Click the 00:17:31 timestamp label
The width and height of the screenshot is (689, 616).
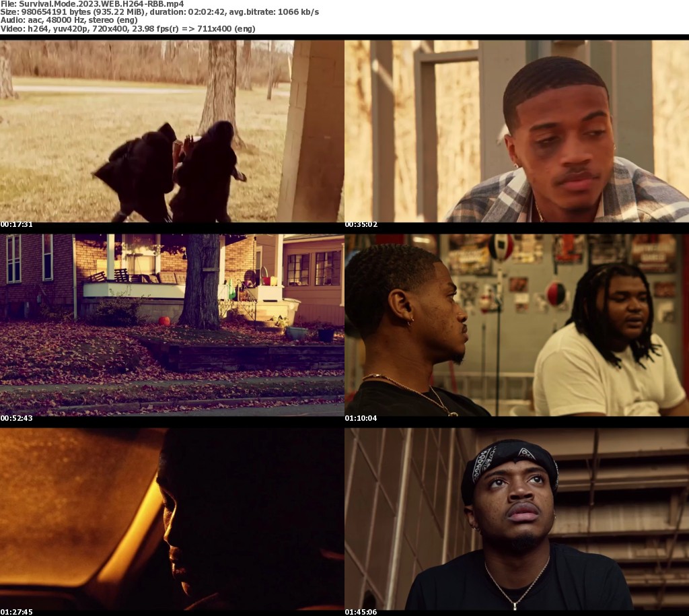point(16,225)
